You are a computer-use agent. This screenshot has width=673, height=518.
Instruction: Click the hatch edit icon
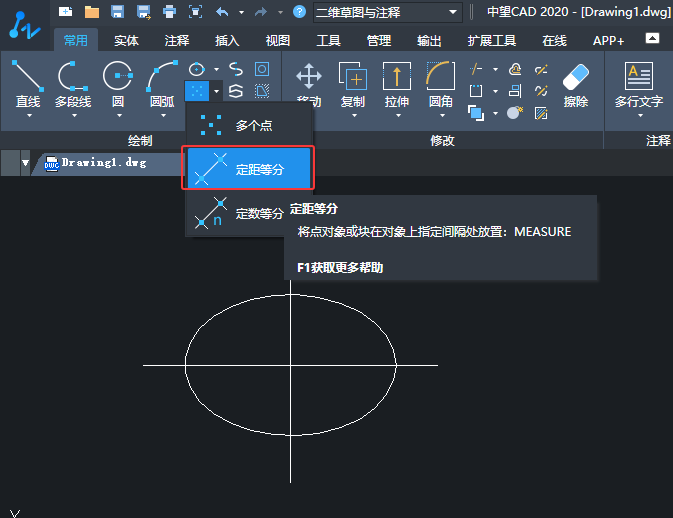(541, 113)
